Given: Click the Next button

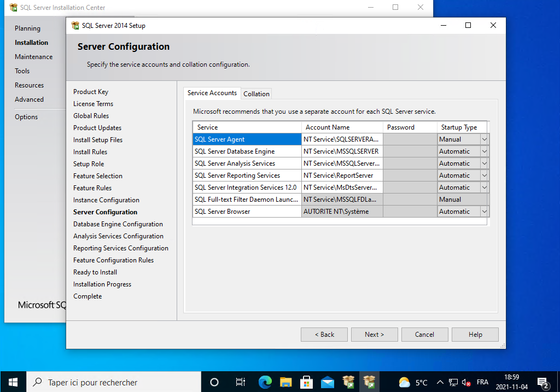Looking at the screenshot, I should pyautogui.click(x=375, y=335).
